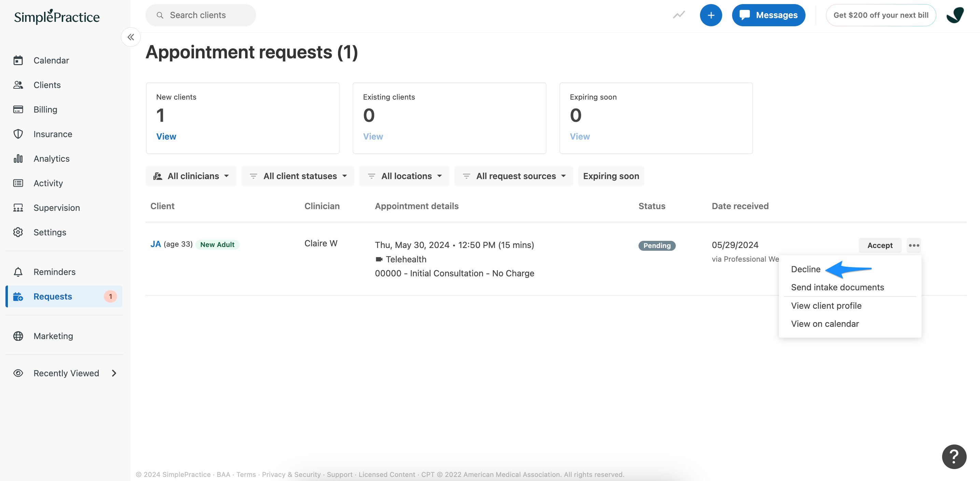Open client JA's profile link

pos(156,244)
